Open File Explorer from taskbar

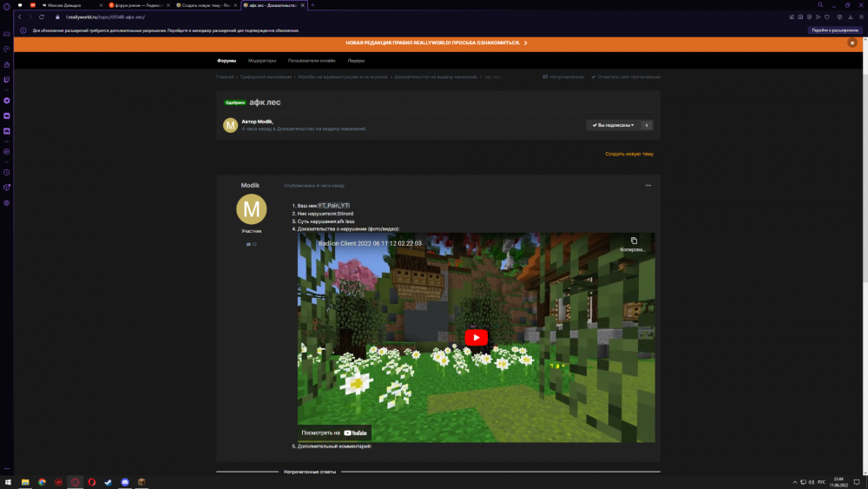click(25, 482)
